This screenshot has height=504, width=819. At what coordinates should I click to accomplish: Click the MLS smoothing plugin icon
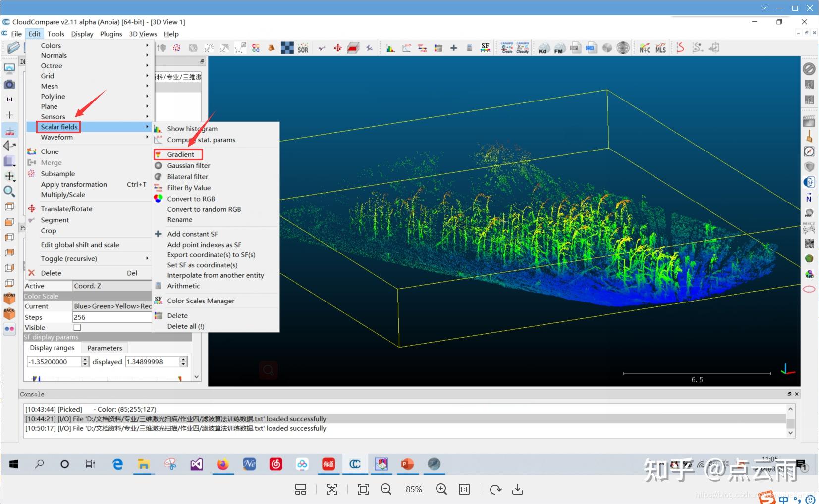[660, 48]
